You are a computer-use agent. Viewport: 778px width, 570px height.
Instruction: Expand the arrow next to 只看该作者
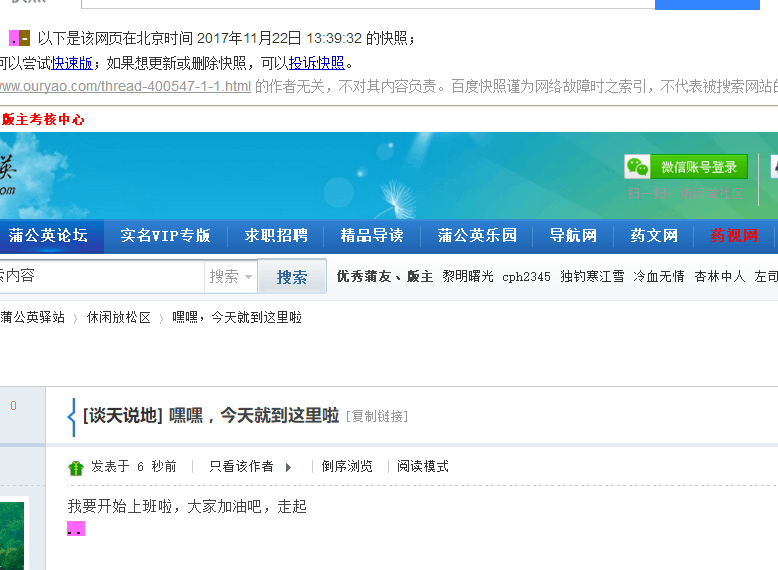click(x=288, y=467)
